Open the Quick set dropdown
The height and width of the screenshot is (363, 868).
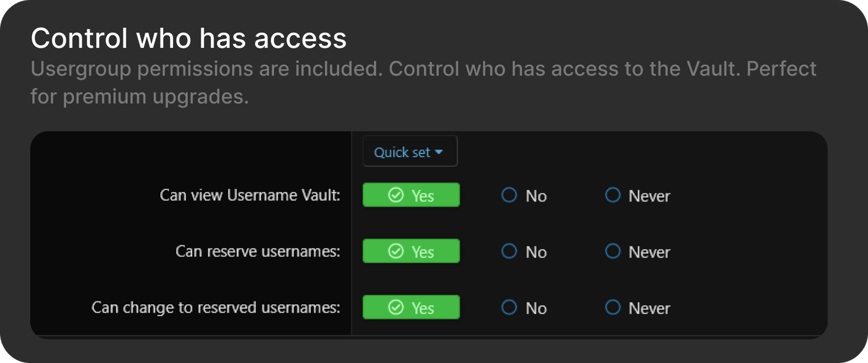pyautogui.click(x=410, y=152)
